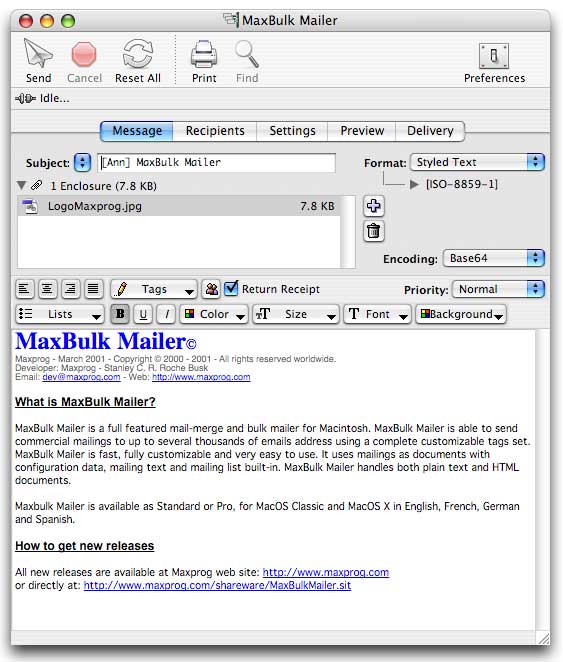Toggle Bold formatting button
This screenshot has width=563, height=662.
[x=120, y=314]
